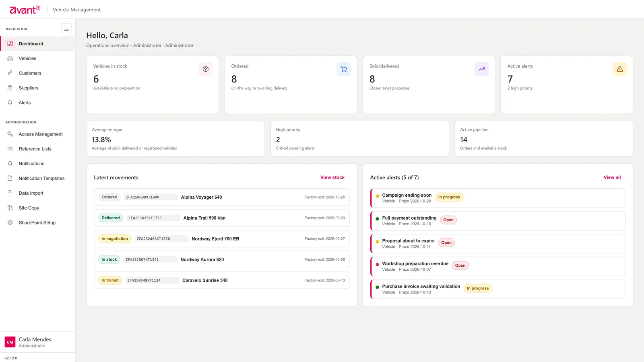The width and height of the screenshot is (644, 362).
Task: Click the Vehicles car icon
Action: coord(10,58)
